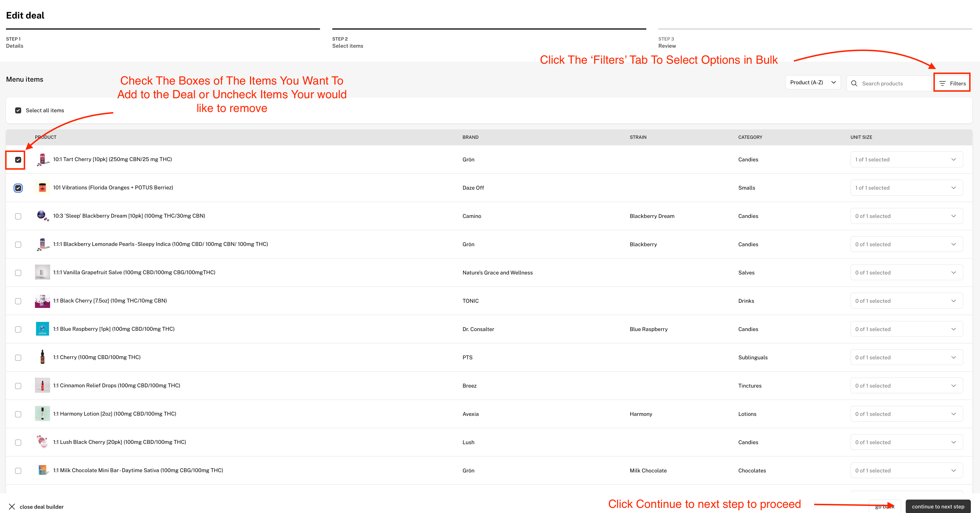Click the 101 Vibrations product thumbnail
The image size is (980, 513).
pos(42,187)
